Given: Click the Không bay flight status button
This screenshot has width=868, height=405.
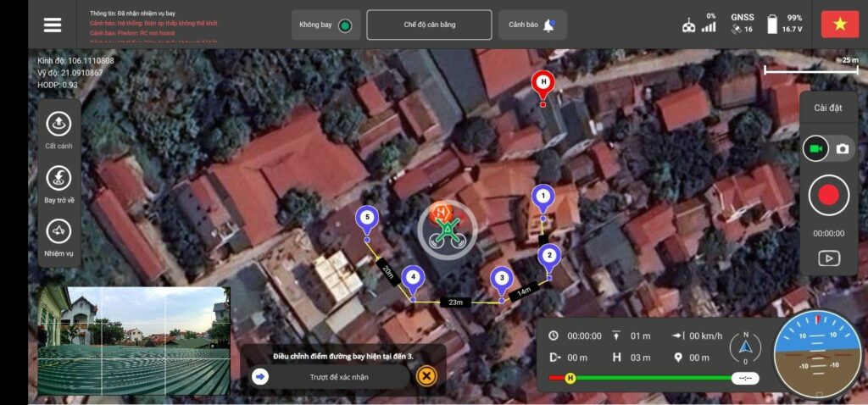Looking at the screenshot, I should [x=325, y=25].
